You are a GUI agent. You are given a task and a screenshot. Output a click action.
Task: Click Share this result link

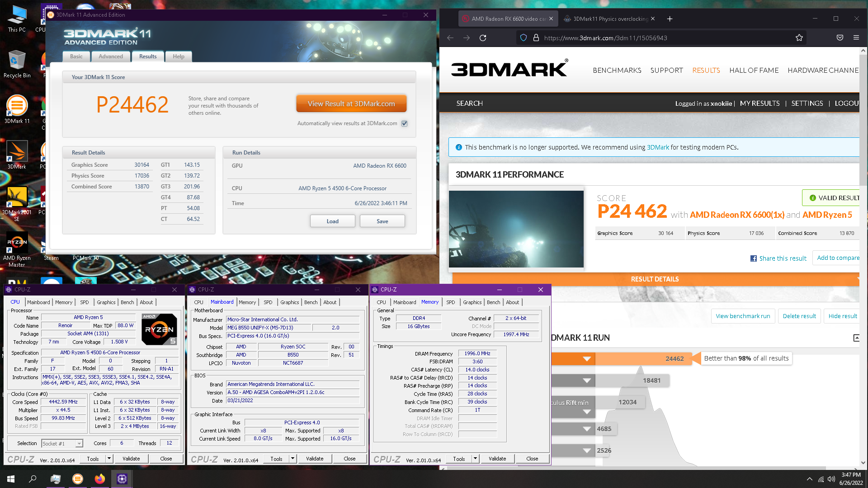[778, 258]
